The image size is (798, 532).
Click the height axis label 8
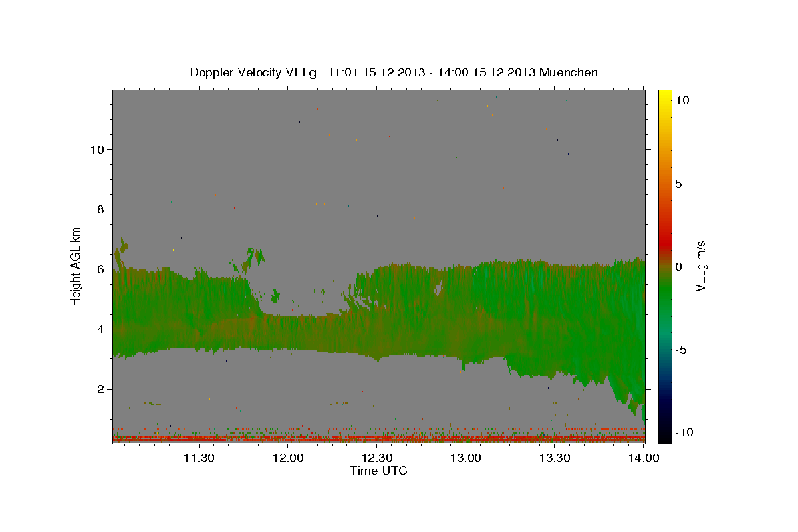pyautogui.click(x=100, y=209)
